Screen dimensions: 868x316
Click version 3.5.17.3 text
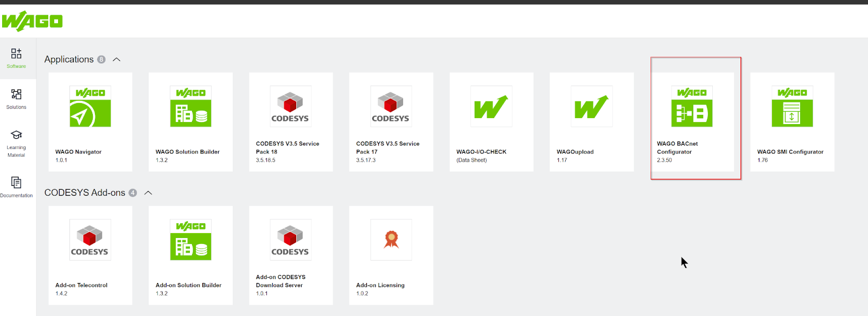(366, 160)
